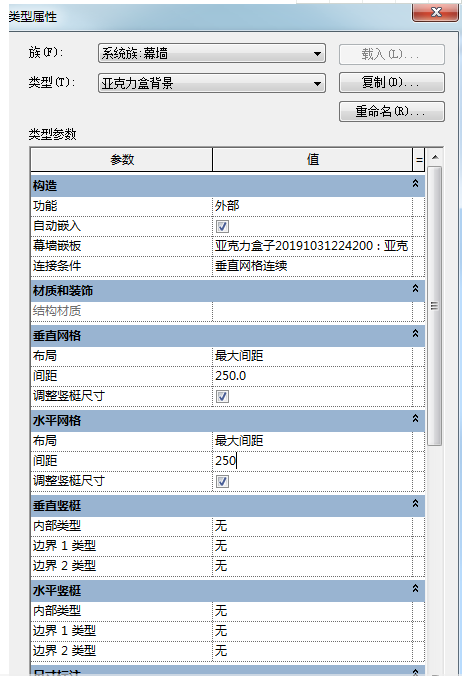Click the vertical scrollbar thumb
This screenshot has width=462, height=677.
435,306
